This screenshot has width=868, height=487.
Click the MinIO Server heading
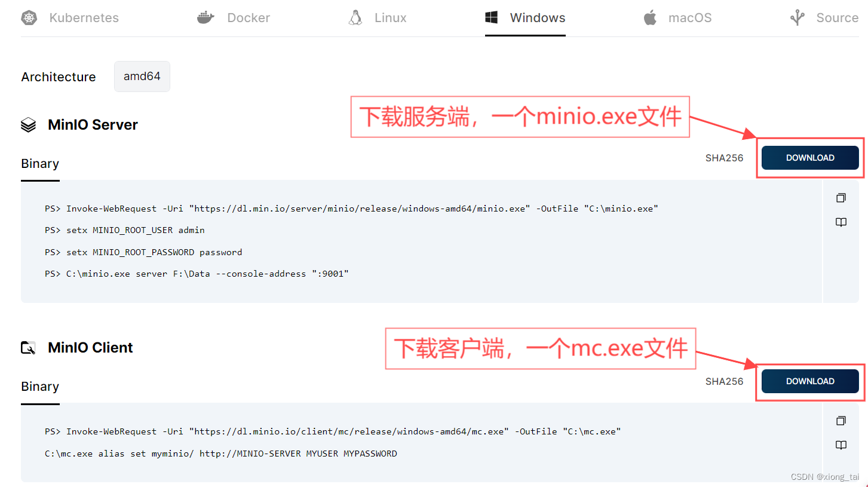[x=93, y=125]
